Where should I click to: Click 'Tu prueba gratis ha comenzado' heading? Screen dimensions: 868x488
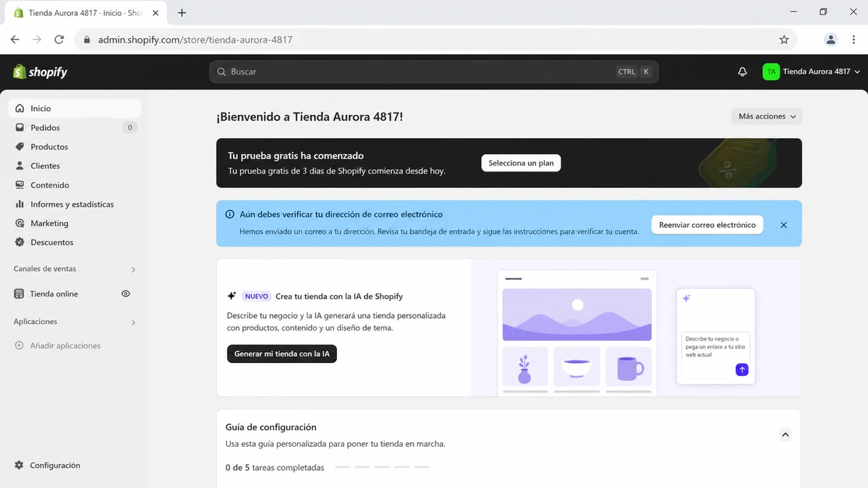click(296, 155)
